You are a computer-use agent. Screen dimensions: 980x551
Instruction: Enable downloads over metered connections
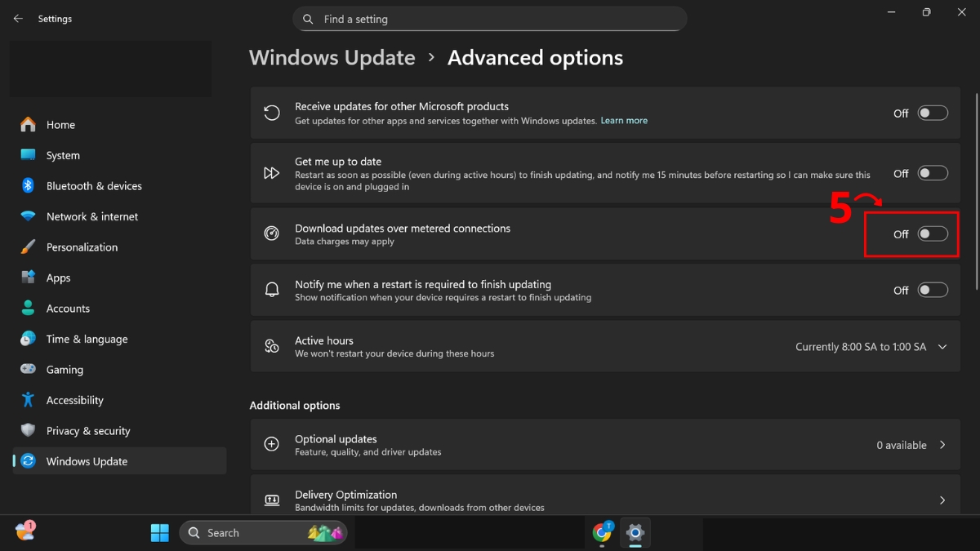point(932,233)
